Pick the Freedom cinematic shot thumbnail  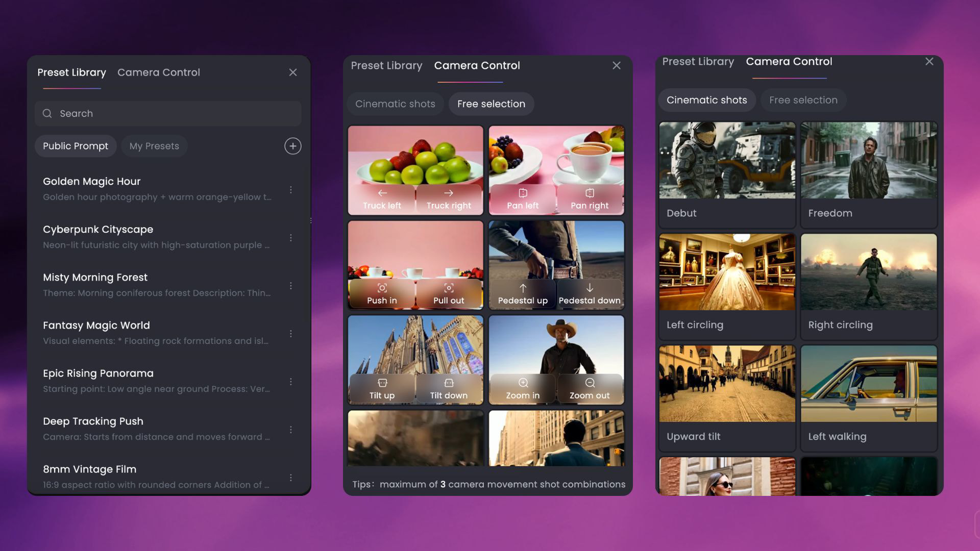coord(869,160)
